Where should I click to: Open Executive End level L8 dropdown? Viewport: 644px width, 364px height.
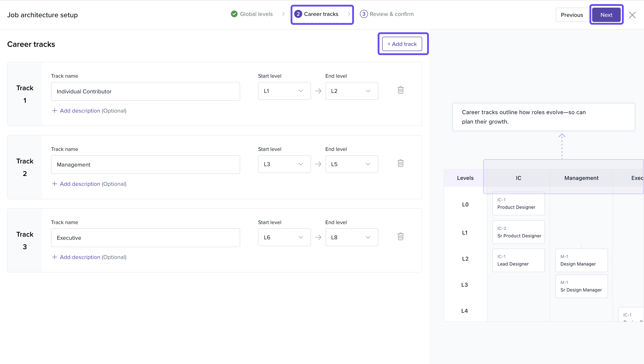pyautogui.click(x=352, y=237)
